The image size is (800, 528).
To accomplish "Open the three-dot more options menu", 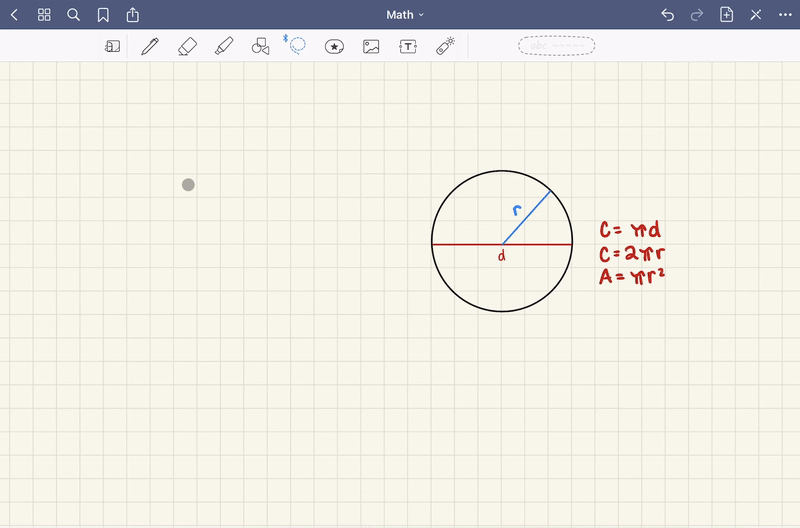I will click(x=785, y=15).
